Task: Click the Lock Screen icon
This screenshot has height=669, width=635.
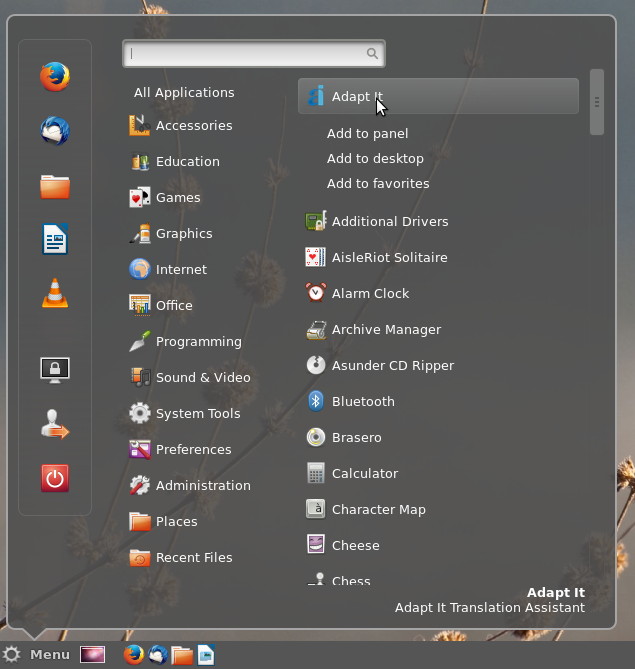Action: [x=55, y=370]
